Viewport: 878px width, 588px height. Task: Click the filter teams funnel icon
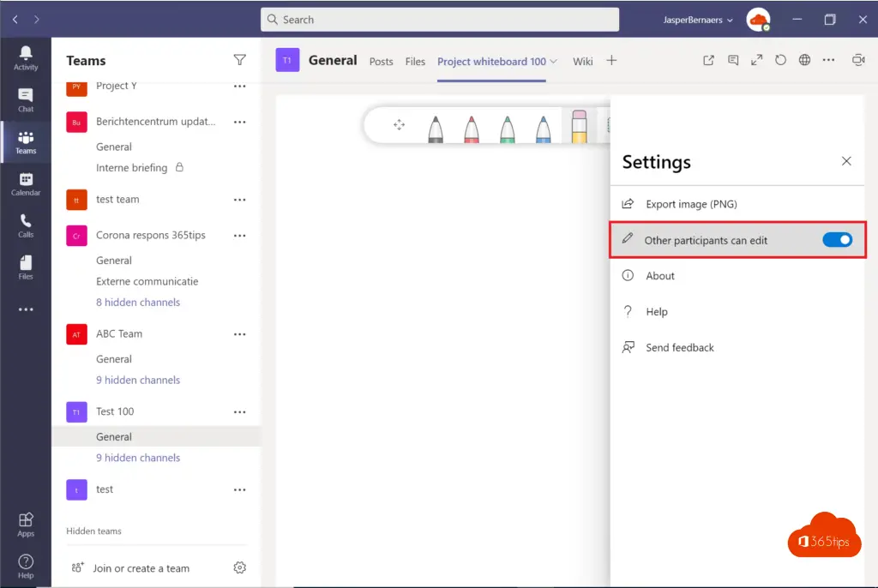[x=240, y=60]
